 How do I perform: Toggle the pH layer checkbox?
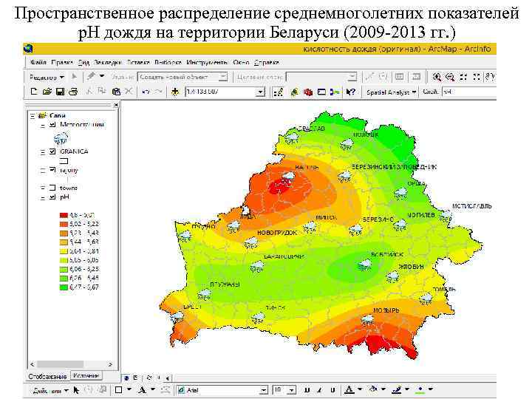52,197
